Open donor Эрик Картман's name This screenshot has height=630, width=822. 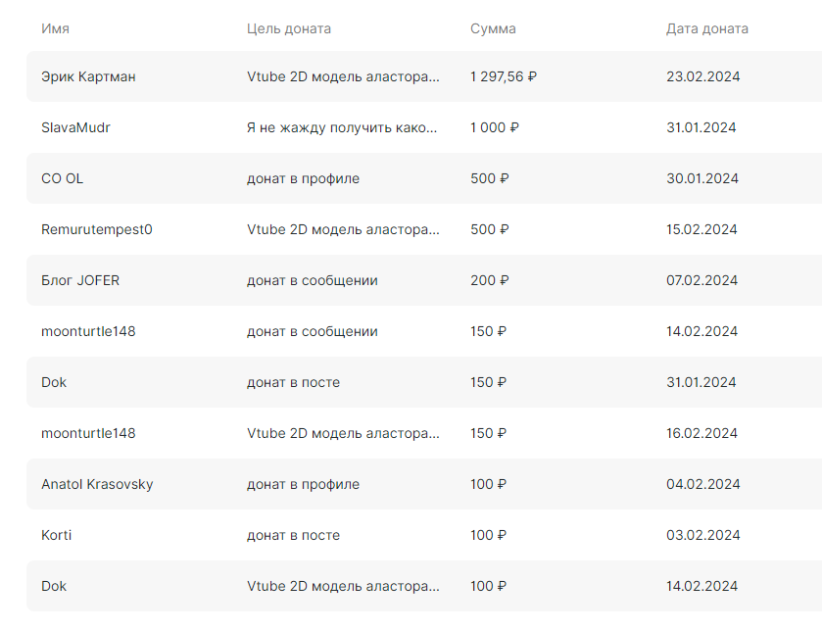click(x=88, y=77)
